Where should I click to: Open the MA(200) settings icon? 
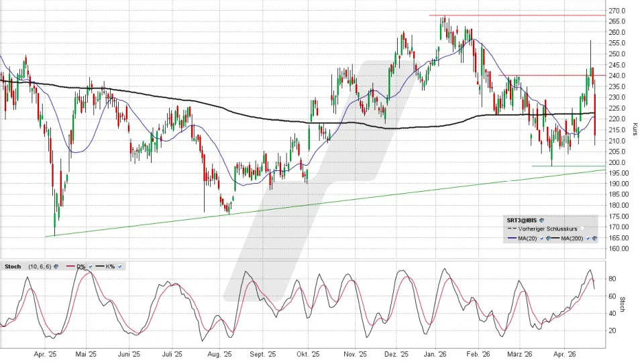(x=594, y=239)
